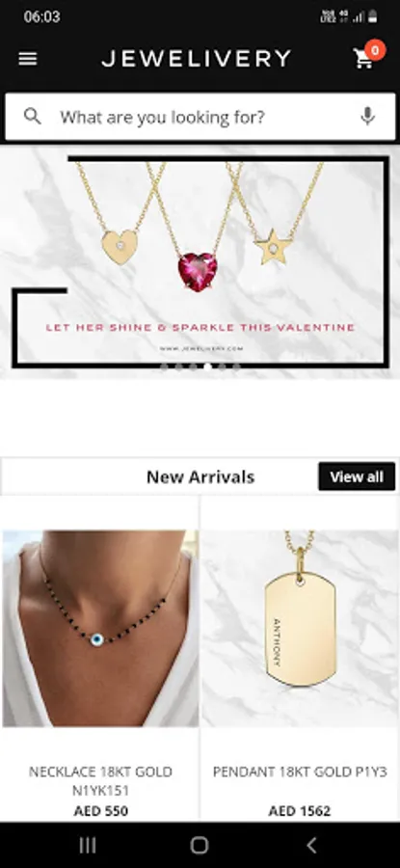Image resolution: width=400 pixels, height=868 pixels.
Task: Open the gold dog tag pendant photo
Action: click(x=300, y=628)
